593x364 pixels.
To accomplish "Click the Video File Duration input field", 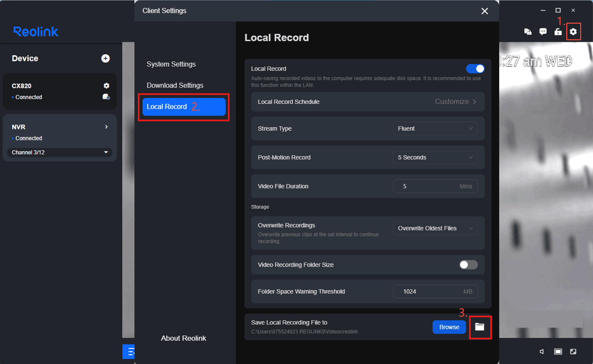I will click(435, 186).
